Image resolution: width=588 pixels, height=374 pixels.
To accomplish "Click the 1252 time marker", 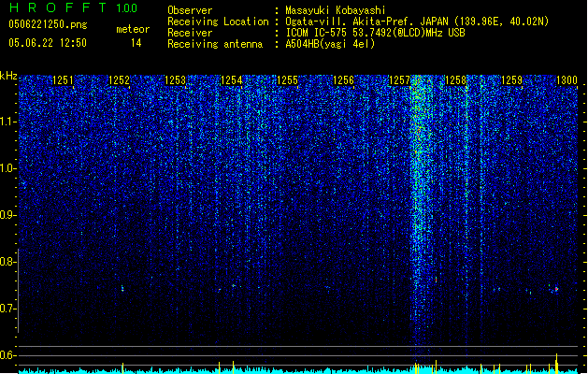I will click(119, 80).
